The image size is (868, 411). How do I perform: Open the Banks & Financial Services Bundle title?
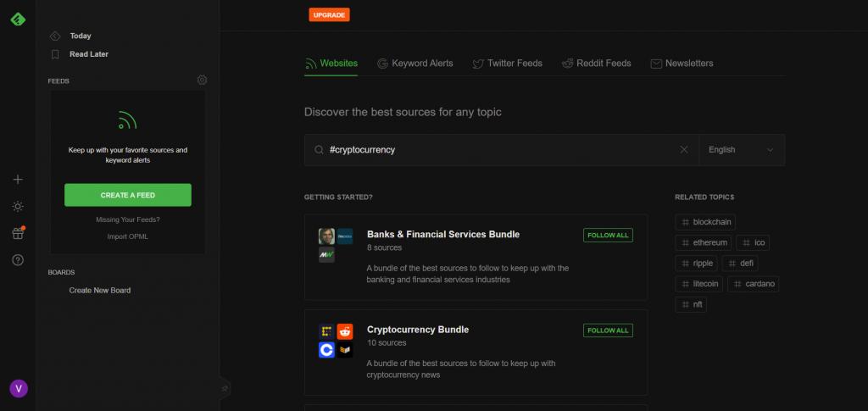click(442, 235)
